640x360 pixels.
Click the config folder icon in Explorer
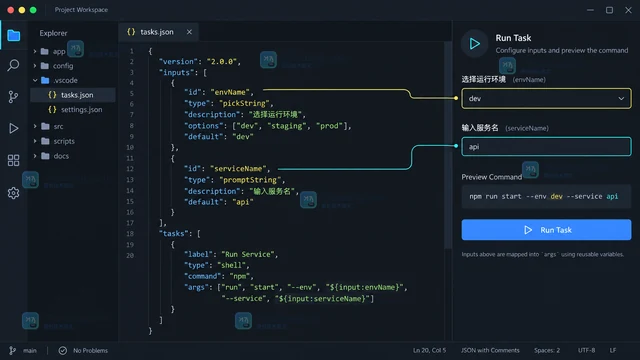point(45,66)
